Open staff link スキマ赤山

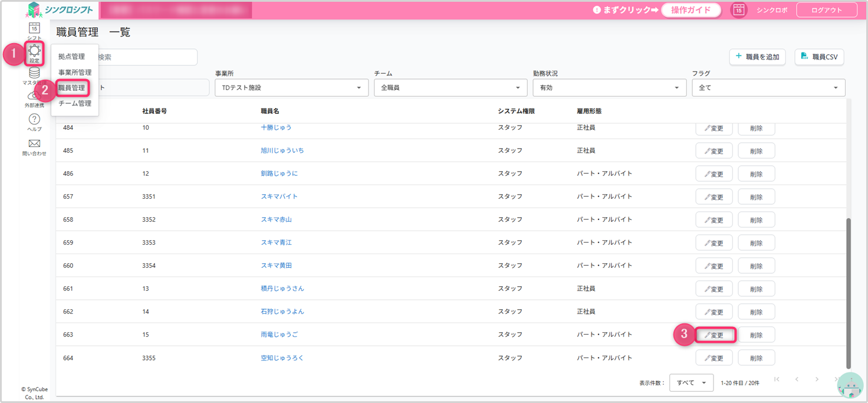[x=276, y=219]
